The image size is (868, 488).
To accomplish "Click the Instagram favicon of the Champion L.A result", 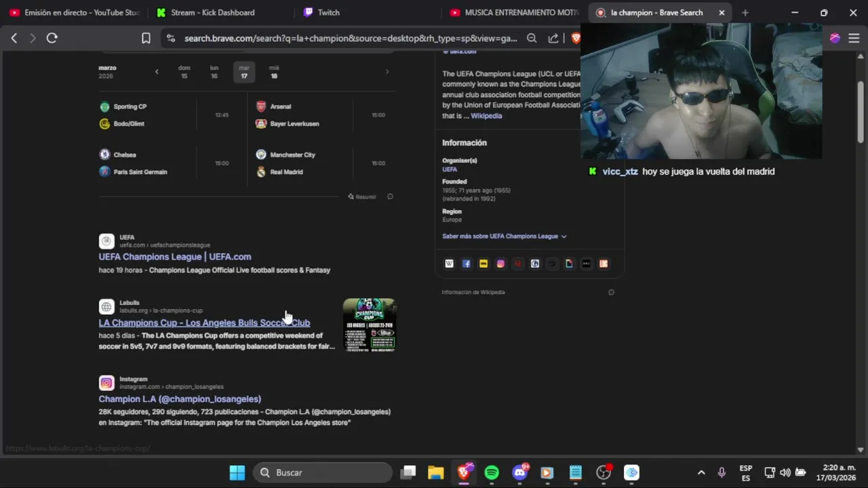I will pos(106,383).
